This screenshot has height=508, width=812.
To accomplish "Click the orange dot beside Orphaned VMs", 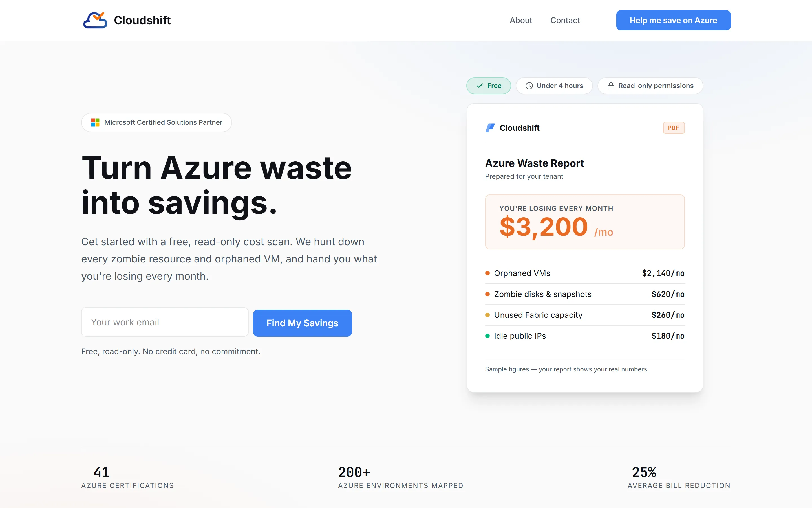I will point(487,273).
